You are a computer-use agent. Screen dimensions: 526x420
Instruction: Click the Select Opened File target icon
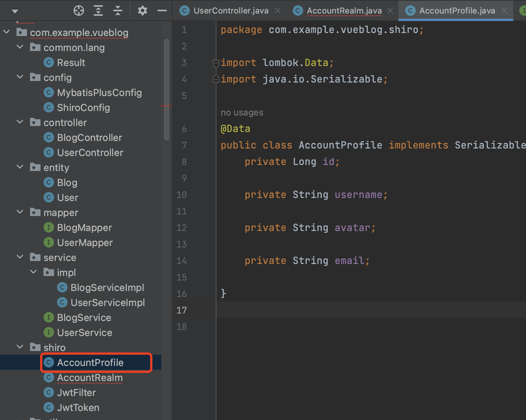coord(79,10)
